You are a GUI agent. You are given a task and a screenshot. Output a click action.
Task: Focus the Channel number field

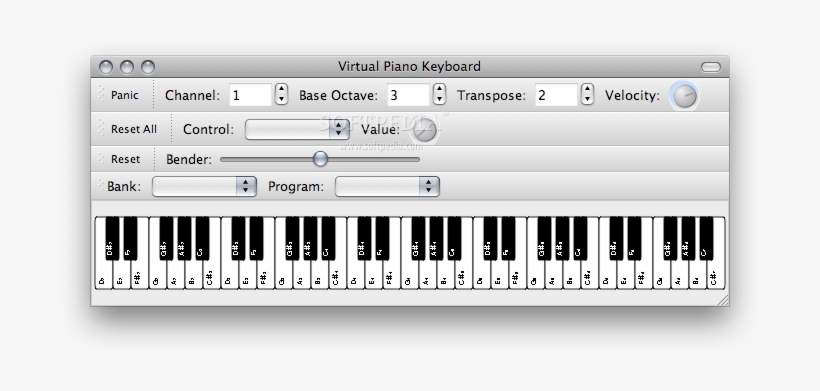[x=250, y=95]
